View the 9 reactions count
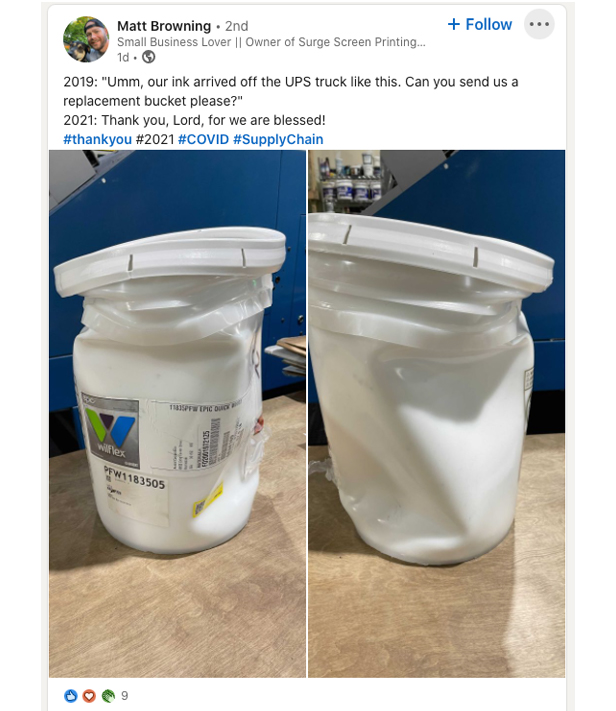 tap(125, 696)
